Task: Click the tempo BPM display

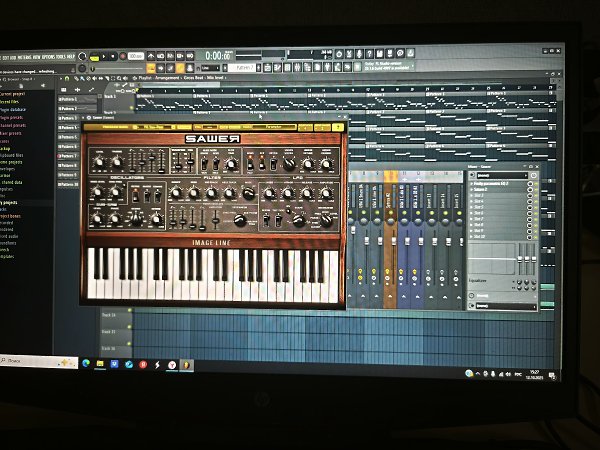Action: click(x=136, y=57)
